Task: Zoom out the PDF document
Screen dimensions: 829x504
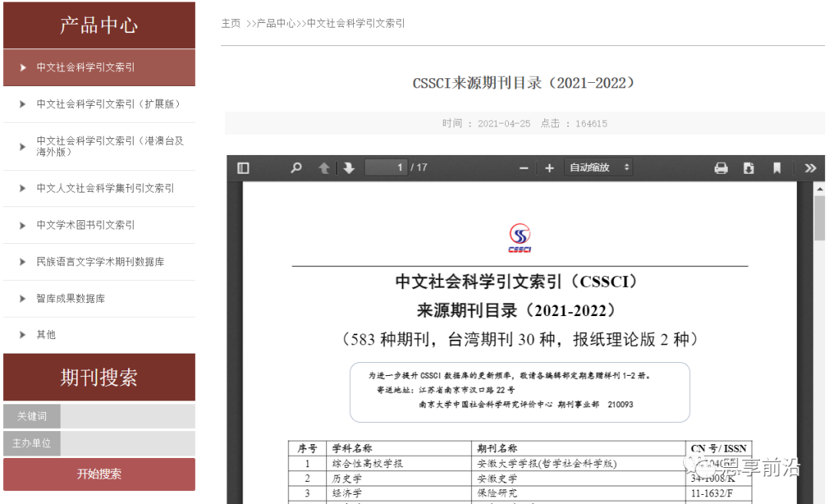Action: point(523,168)
